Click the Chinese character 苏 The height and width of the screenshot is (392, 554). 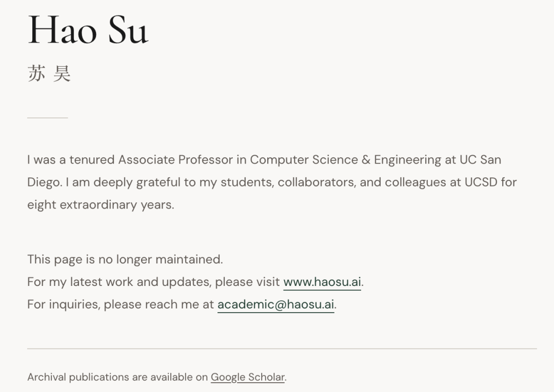(x=36, y=74)
